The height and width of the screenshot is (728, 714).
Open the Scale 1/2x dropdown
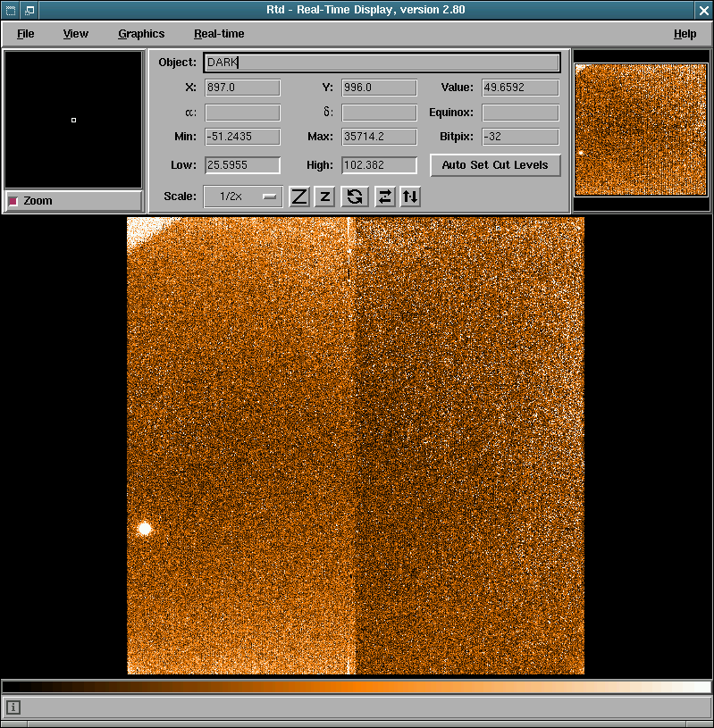pos(243,197)
